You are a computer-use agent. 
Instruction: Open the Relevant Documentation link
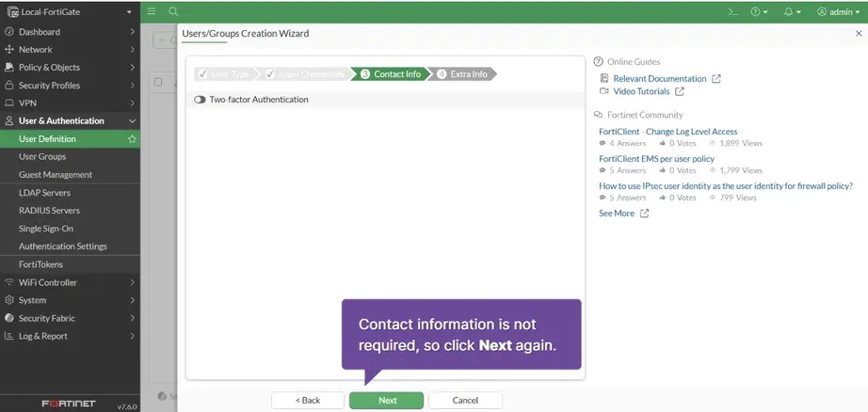[x=660, y=78]
